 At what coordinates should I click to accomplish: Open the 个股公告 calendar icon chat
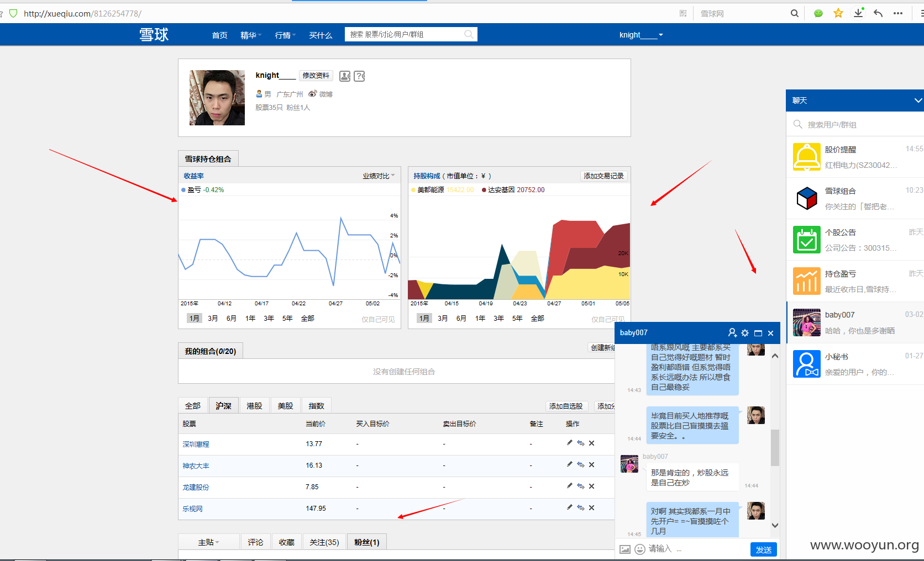click(x=807, y=240)
